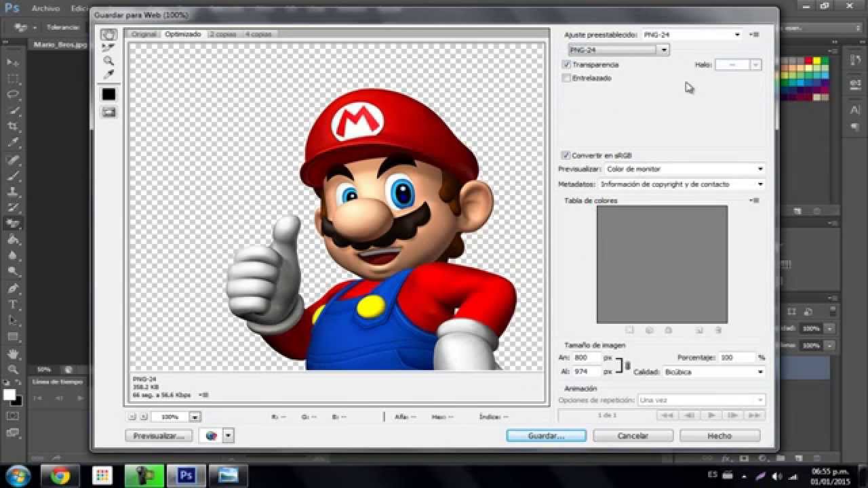This screenshot has height=488, width=868.
Task: Select the Type tool
Action: point(13,304)
